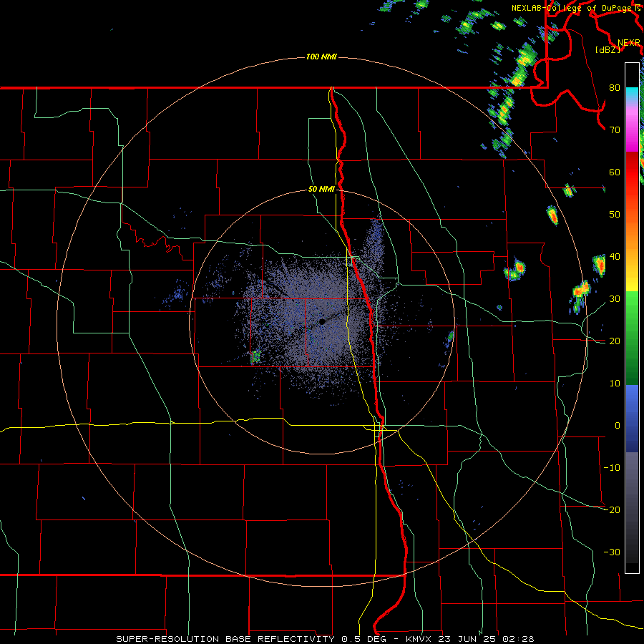Click the "KMVX" station ID in caption

point(420,639)
